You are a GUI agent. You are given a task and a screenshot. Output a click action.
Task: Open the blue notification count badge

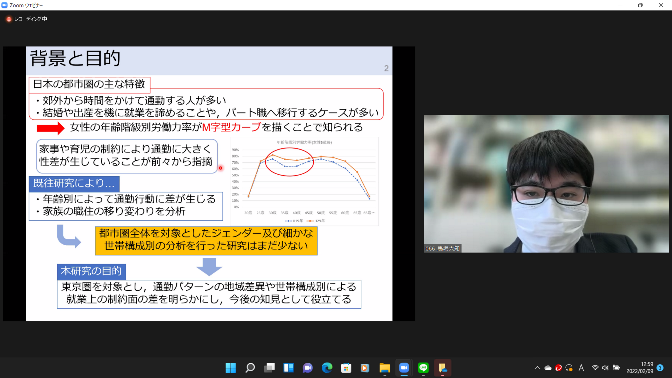660,368
